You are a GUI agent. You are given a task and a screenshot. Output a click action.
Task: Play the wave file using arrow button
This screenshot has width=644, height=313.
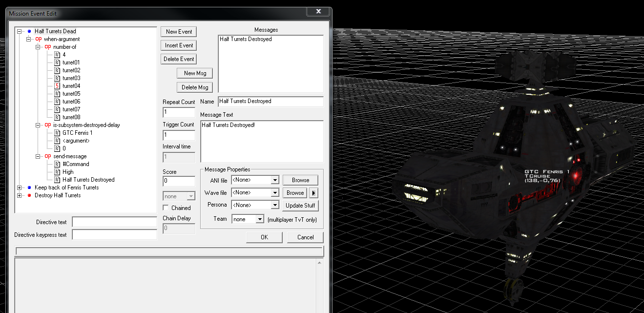click(x=314, y=193)
